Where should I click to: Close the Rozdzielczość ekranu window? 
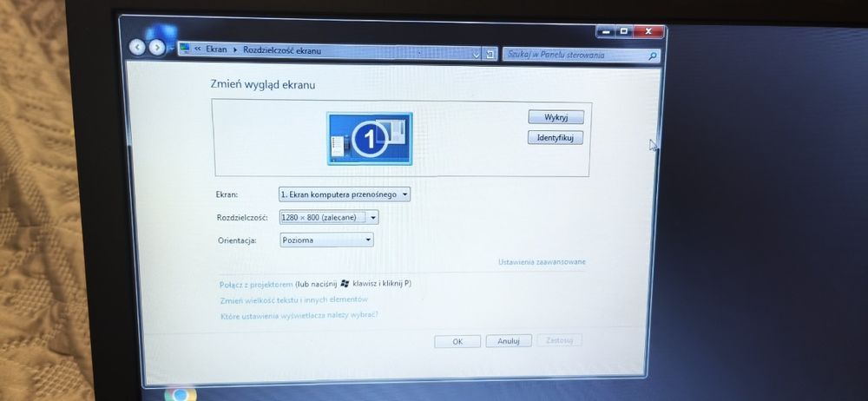point(648,31)
